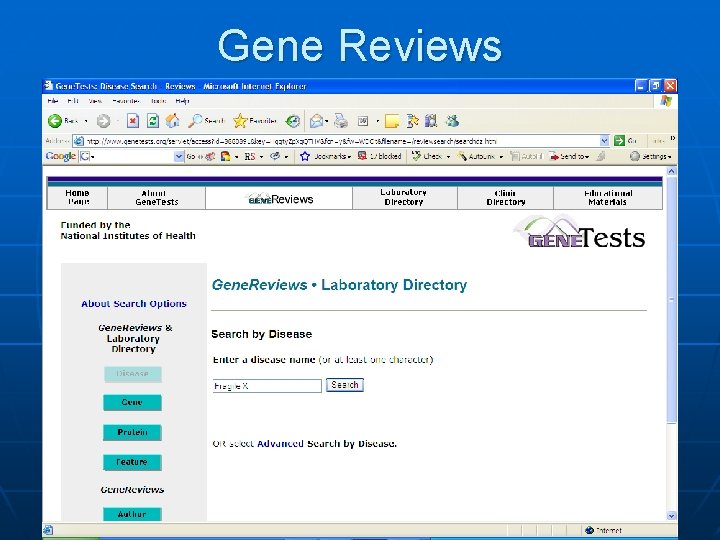Open Favorites with the star icon
This screenshot has height=540, width=720.
[240, 121]
